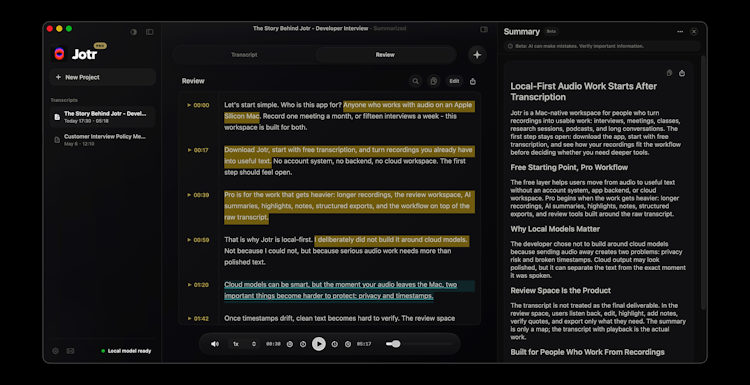This screenshot has width=750, height=385.
Task: Copy the Summary text
Action: click(669, 73)
